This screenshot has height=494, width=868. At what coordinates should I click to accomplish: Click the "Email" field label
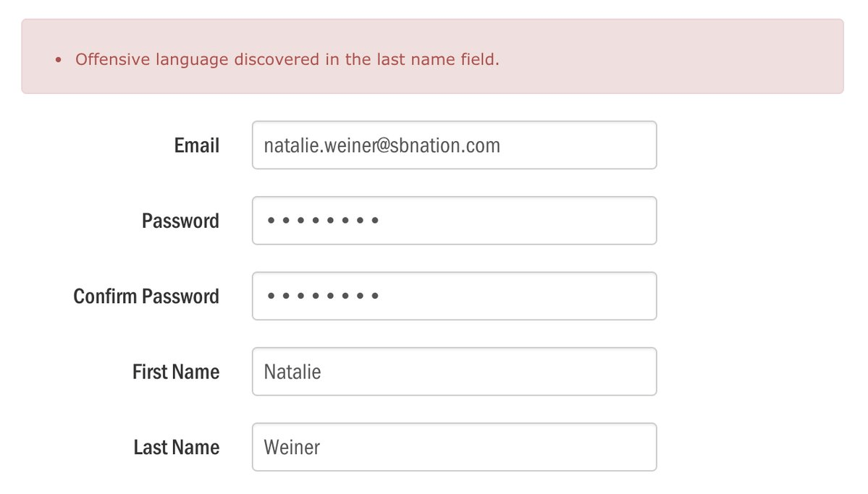(x=196, y=145)
